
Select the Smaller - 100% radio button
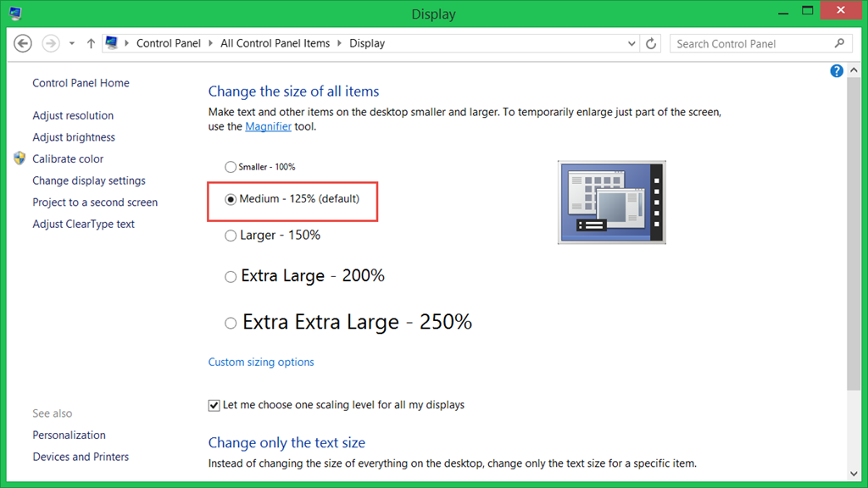point(231,168)
